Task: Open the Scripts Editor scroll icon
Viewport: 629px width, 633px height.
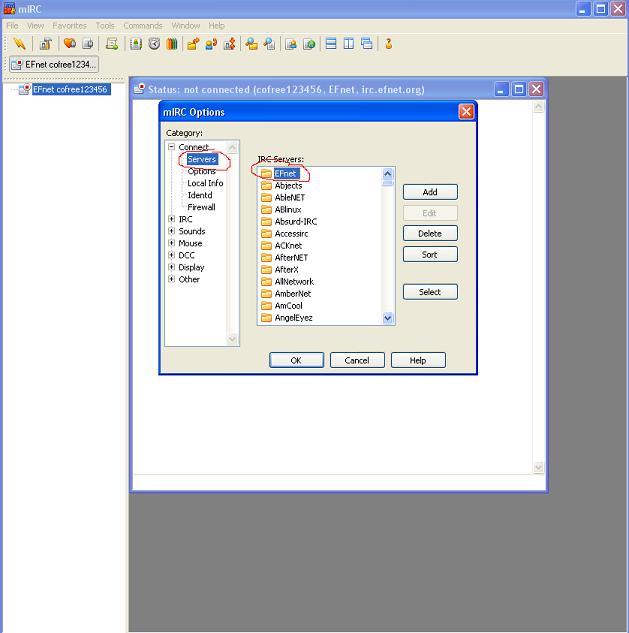Action: click(111, 44)
